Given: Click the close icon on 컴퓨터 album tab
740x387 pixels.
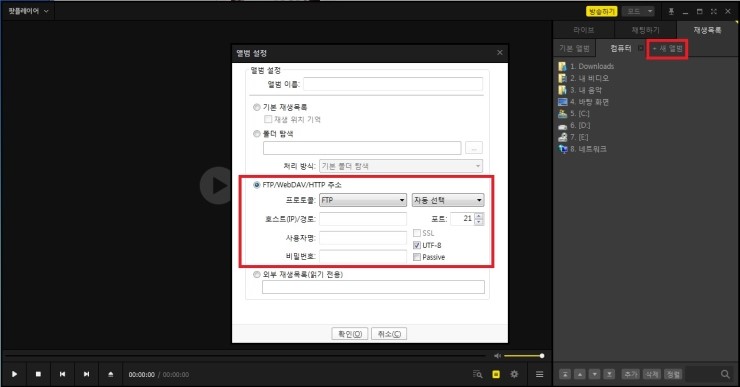Looking at the screenshot, I should [x=640, y=48].
